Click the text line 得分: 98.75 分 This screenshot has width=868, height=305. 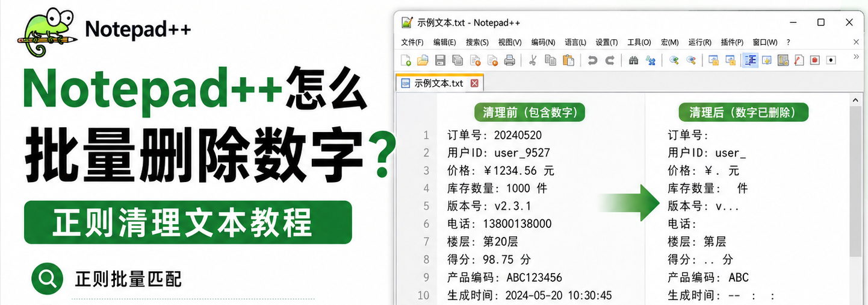tap(489, 260)
